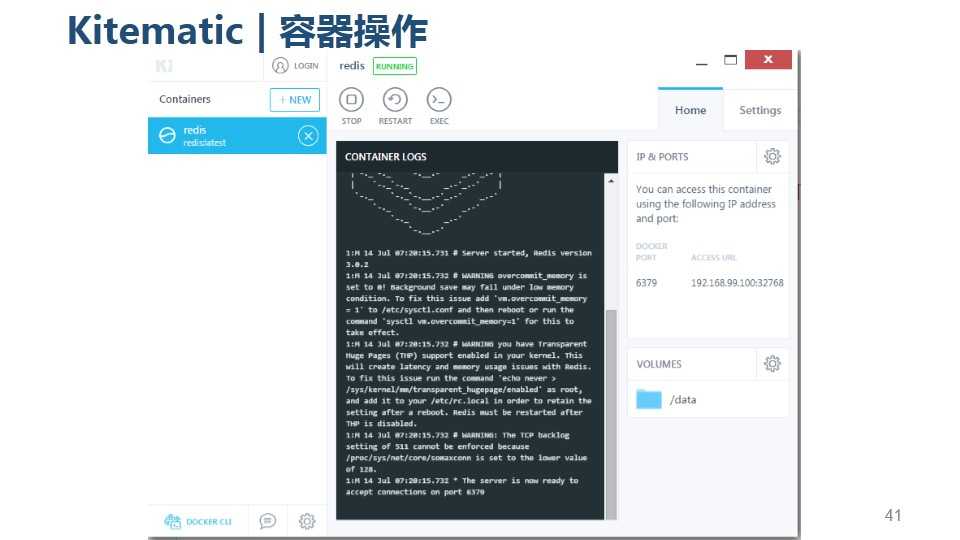
Task: Select the redis container in the list
Action: pos(237,135)
